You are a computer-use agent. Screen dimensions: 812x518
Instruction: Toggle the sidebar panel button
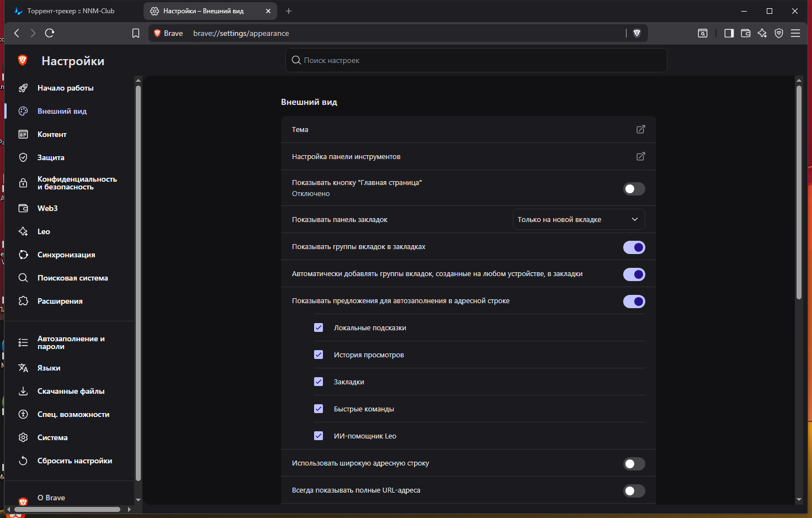coord(729,33)
